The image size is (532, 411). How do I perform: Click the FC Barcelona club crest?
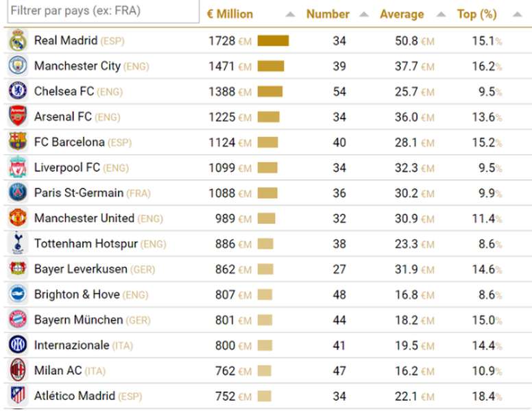tap(18, 141)
